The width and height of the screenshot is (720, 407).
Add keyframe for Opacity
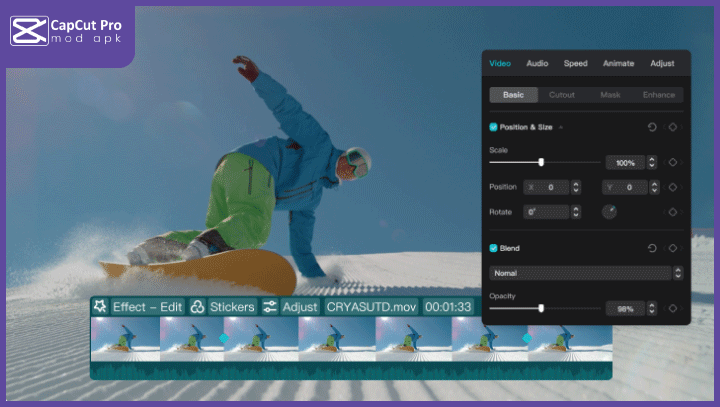click(x=673, y=309)
